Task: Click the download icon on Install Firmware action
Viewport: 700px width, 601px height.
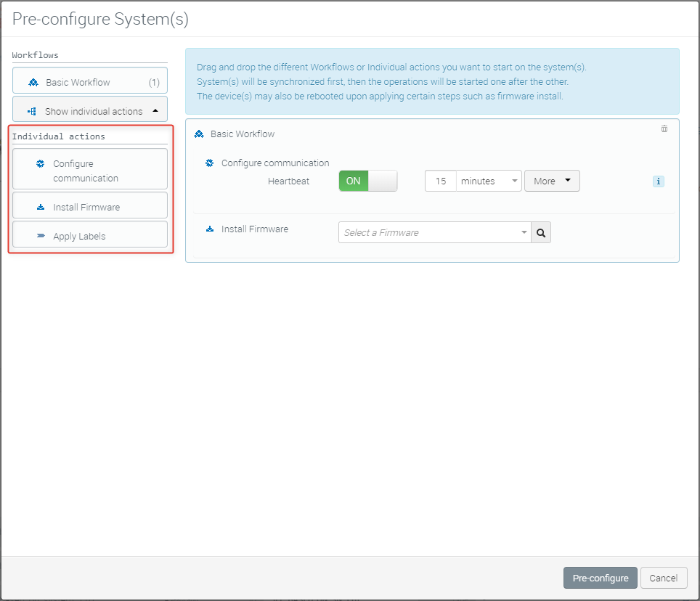Action: 41,207
